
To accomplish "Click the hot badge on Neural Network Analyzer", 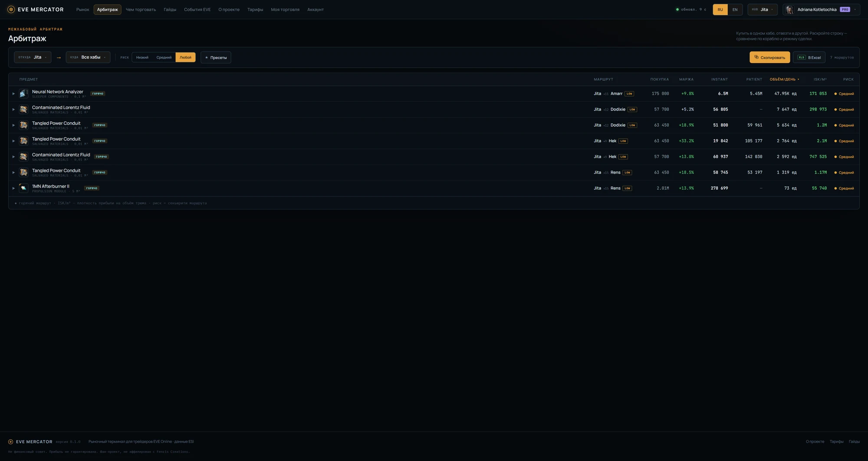I will coord(98,94).
